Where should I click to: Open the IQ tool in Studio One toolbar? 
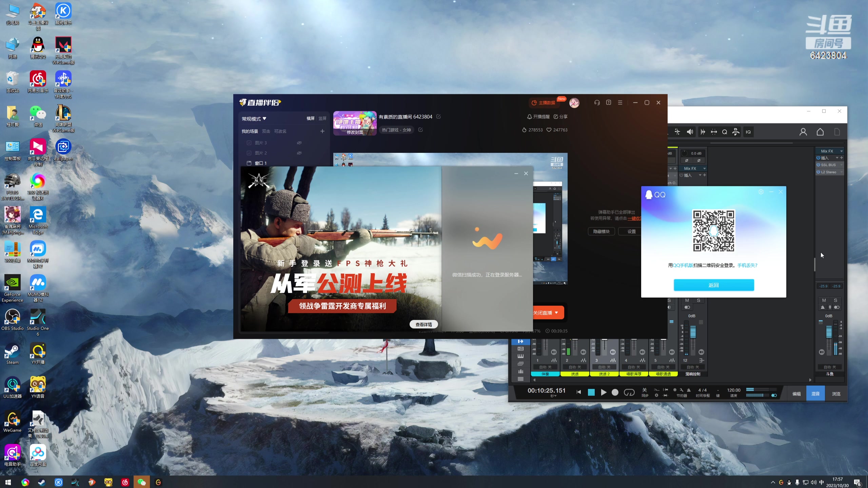(748, 132)
